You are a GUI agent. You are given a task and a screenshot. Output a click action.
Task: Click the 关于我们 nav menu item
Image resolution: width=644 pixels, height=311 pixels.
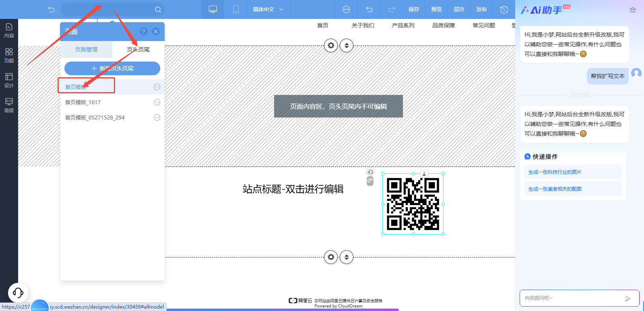tap(363, 25)
